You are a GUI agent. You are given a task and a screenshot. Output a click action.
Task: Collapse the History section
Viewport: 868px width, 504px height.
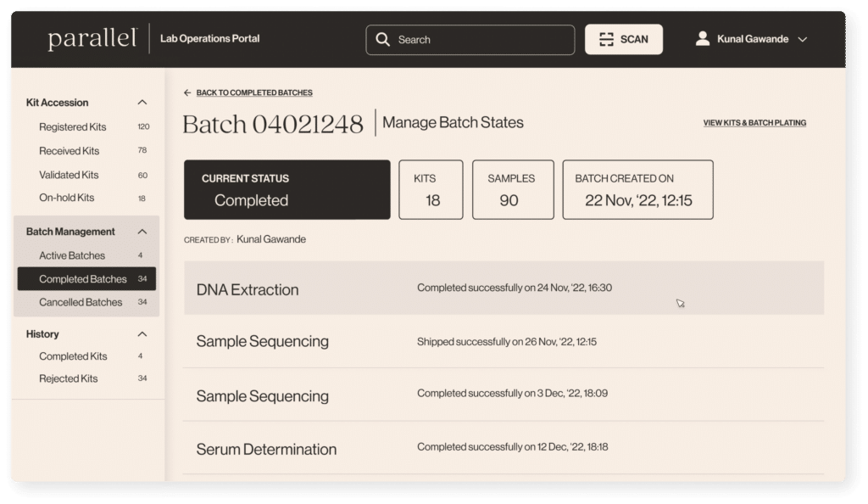tap(142, 334)
